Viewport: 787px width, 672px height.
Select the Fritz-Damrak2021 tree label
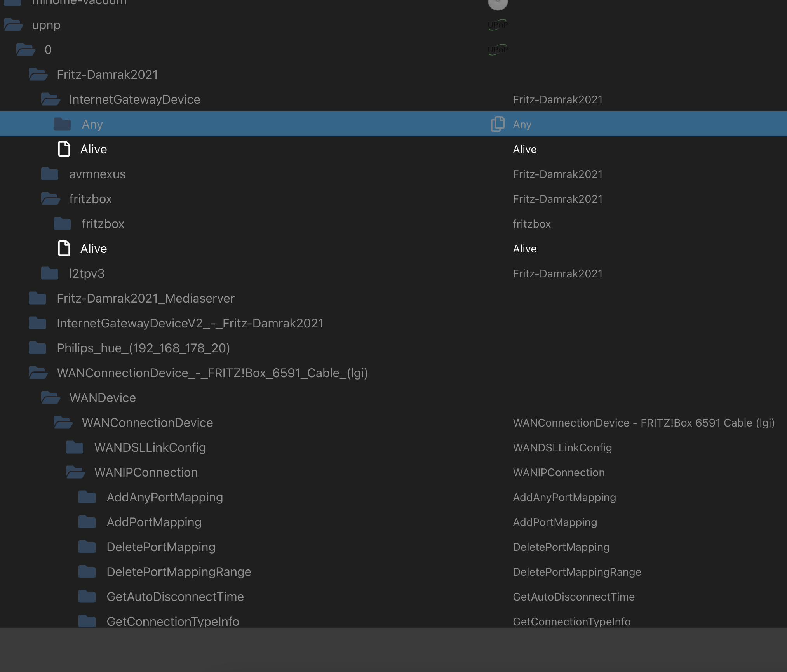[x=108, y=75]
